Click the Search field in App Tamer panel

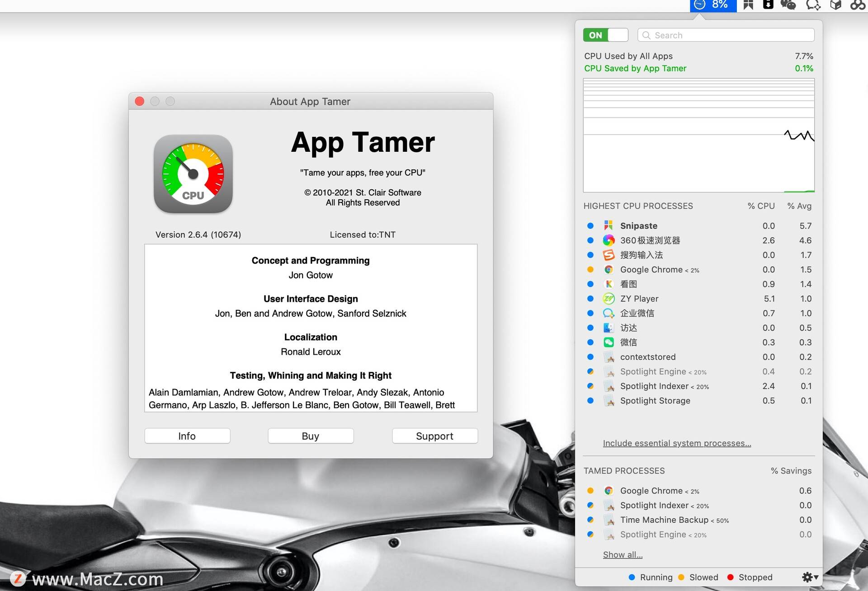(x=726, y=35)
